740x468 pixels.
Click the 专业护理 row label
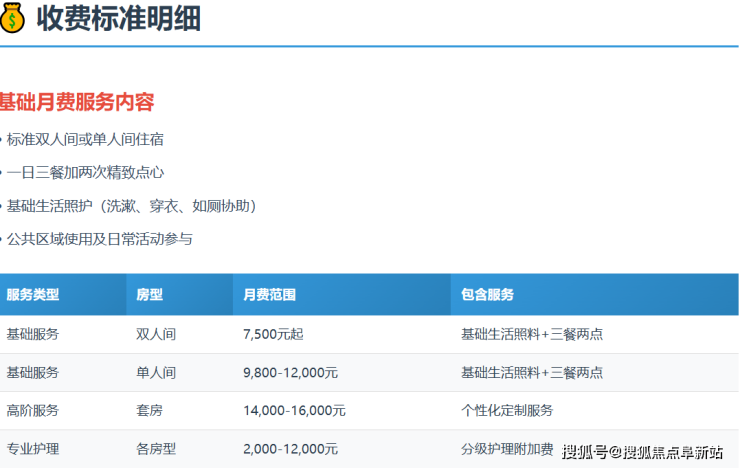[33, 448]
